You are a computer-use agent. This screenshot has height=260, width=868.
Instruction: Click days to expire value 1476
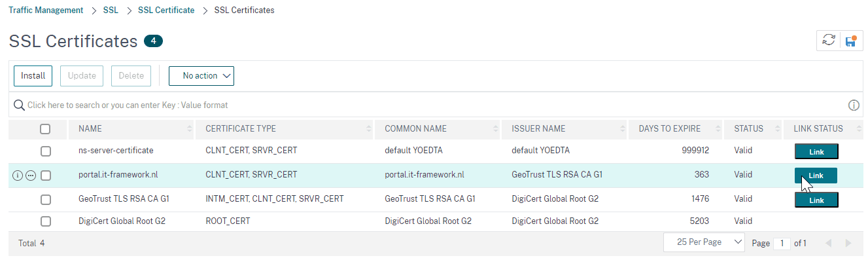click(x=700, y=199)
